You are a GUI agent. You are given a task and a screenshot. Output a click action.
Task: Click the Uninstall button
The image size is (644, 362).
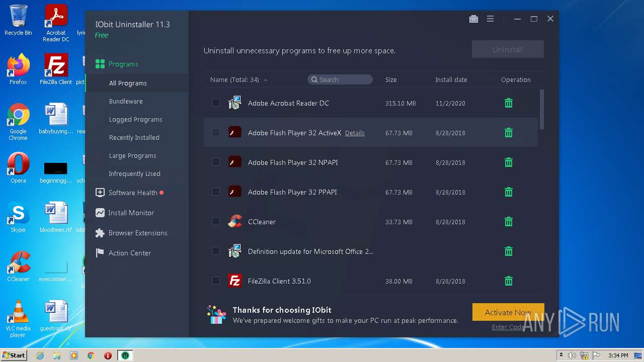508,49
